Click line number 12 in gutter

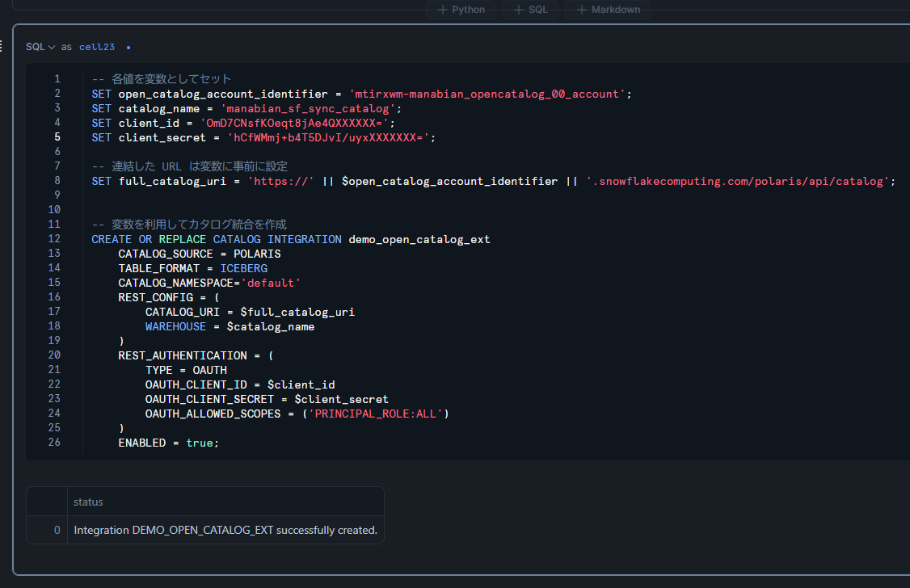tap(54, 238)
